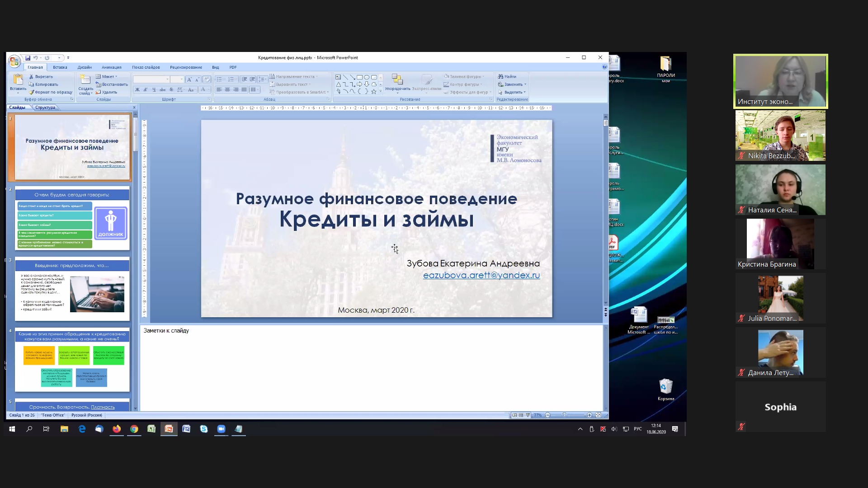Click the Слайды panel tab
This screenshot has width=868, height=488.
(19, 107)
